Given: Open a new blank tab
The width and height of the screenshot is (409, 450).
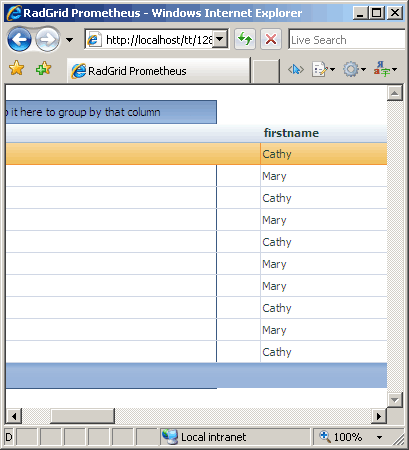Looking at the screenshot, I should click(265, 71).
